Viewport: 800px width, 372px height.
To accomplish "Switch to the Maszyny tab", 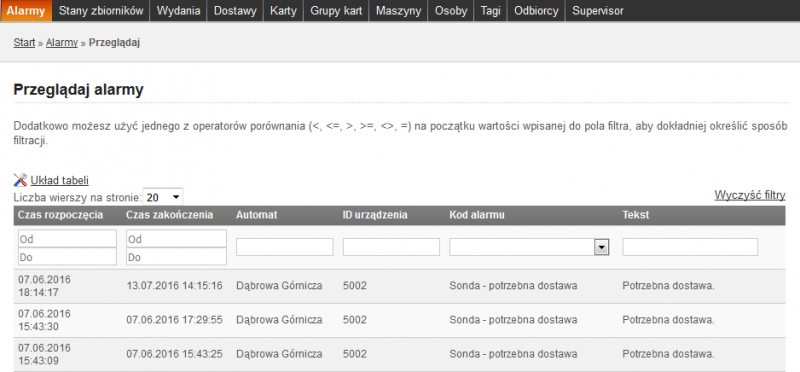I will click(398, 11).
